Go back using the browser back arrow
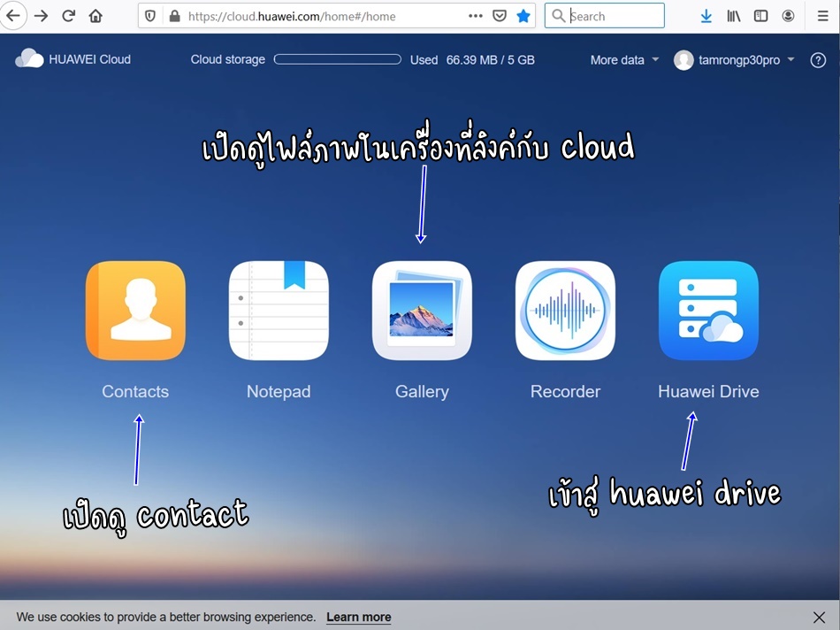840x630 pixels. (13, 16)
